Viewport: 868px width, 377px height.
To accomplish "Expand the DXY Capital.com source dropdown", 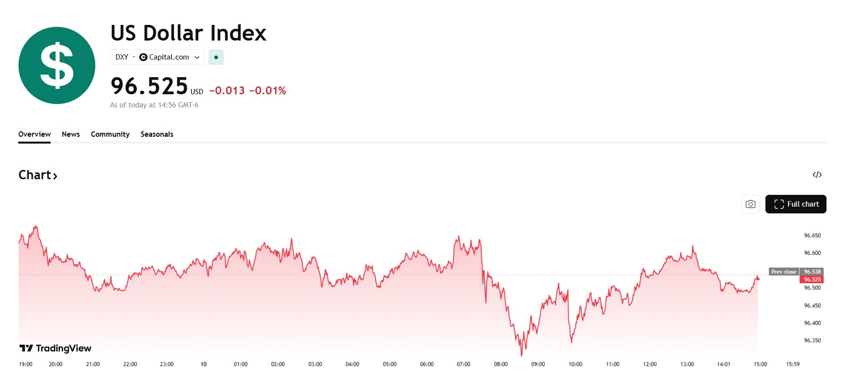I will pos(197,57).
